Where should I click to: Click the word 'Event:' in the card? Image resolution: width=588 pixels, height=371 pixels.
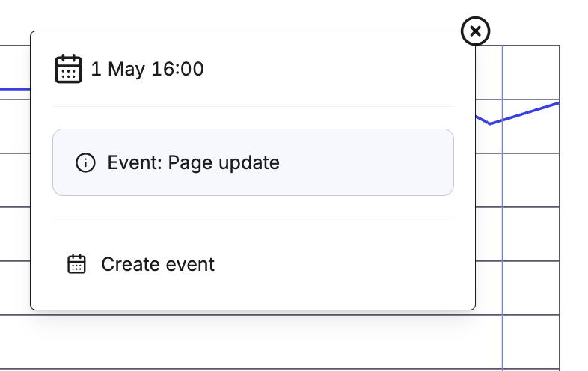(x=135, y=162)
